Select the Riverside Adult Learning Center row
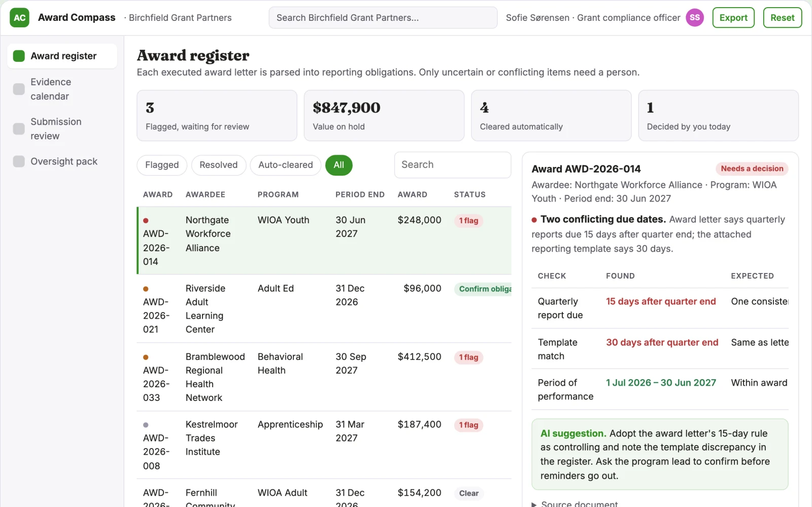 coord(324,309)
